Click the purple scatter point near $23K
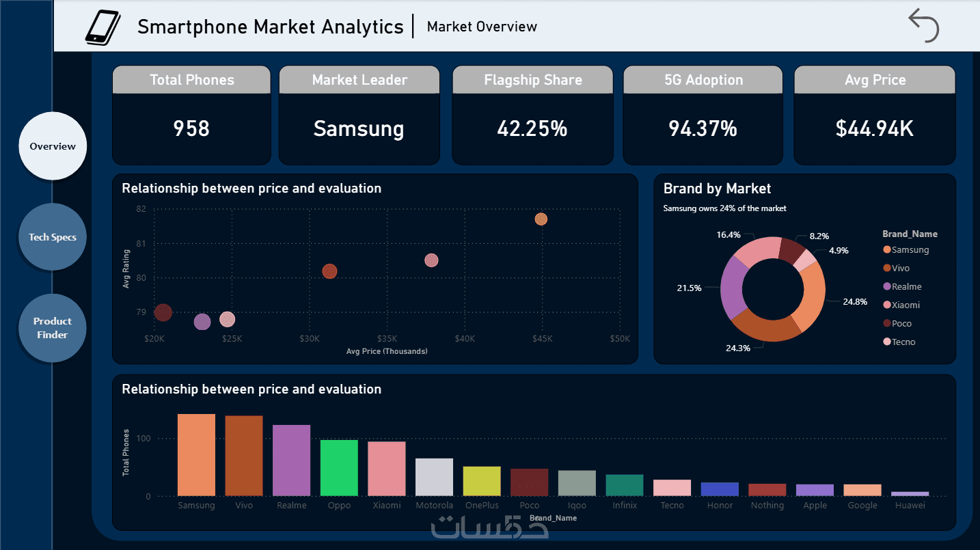980x550 pixels. (202, 322)
